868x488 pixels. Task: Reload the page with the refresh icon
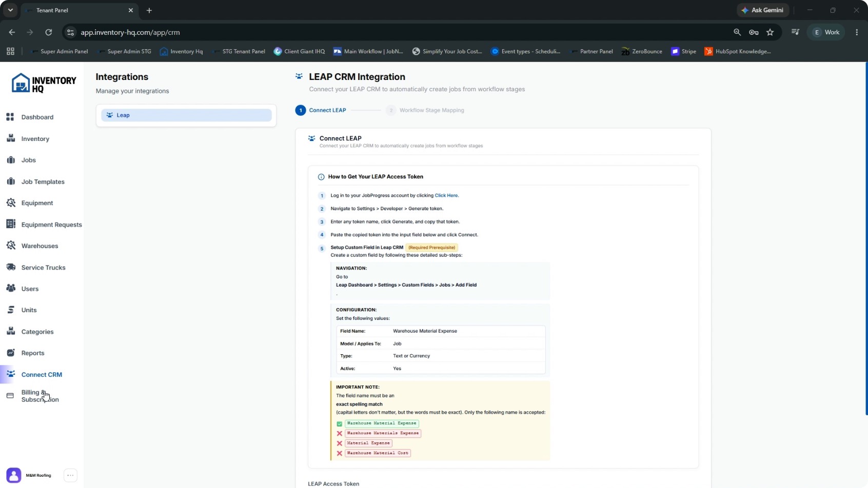click(49, 32)
